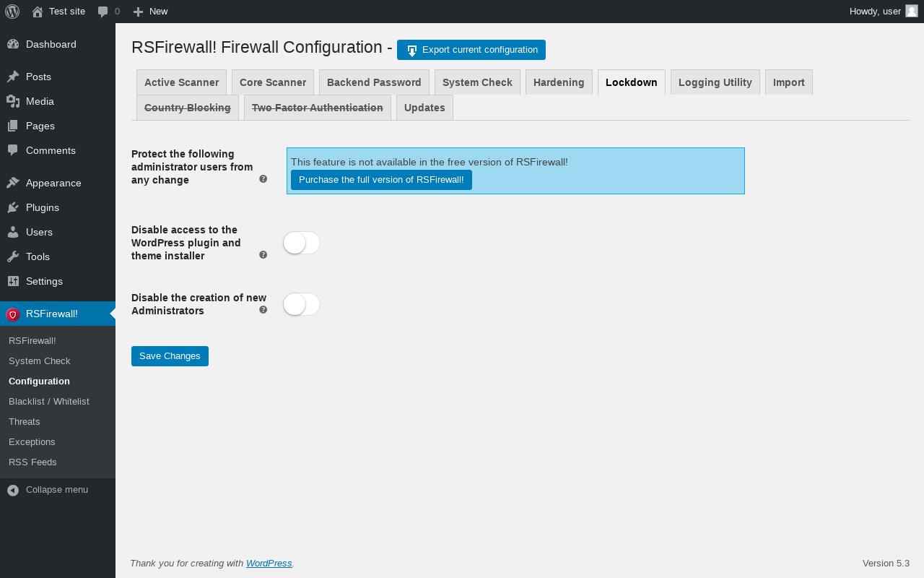
Task: Open RSFirewall! submenu item
Action: coord(32,340)
